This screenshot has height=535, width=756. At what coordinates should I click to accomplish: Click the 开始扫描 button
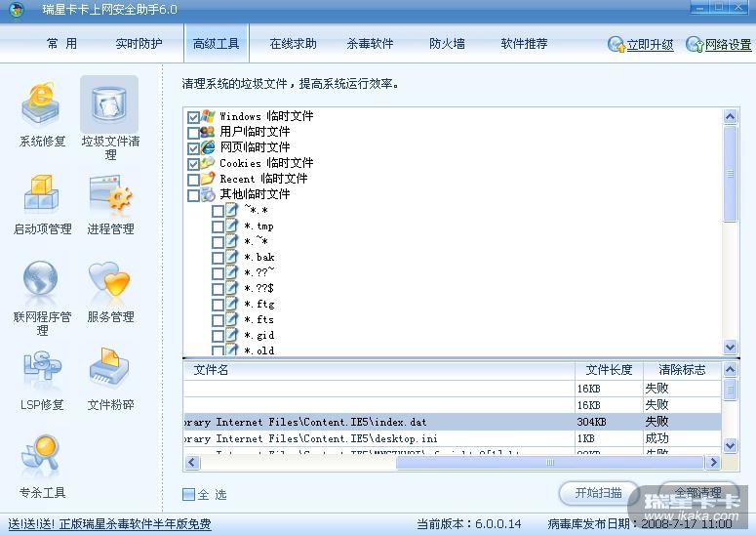[x=598, y=493]
